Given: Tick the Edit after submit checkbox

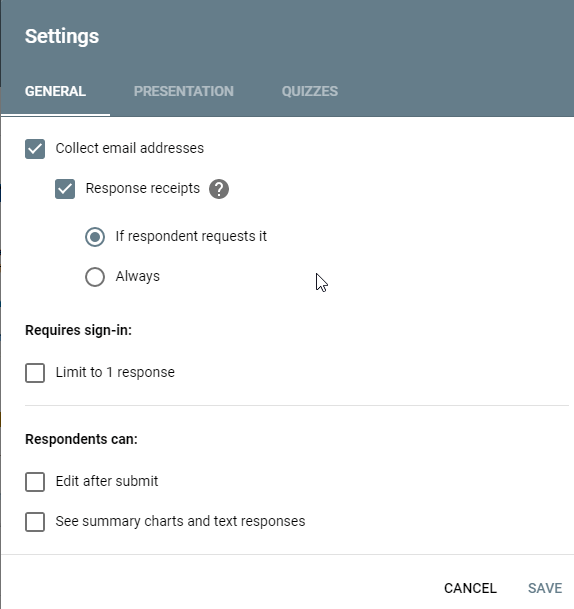Looking at the screenshot, I should [35, 482].
